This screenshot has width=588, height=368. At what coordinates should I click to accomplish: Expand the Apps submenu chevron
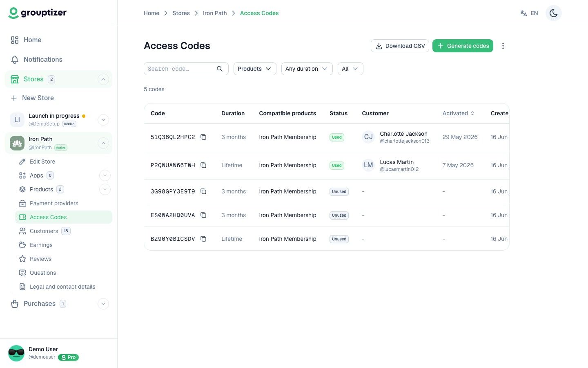pos(105,175)
